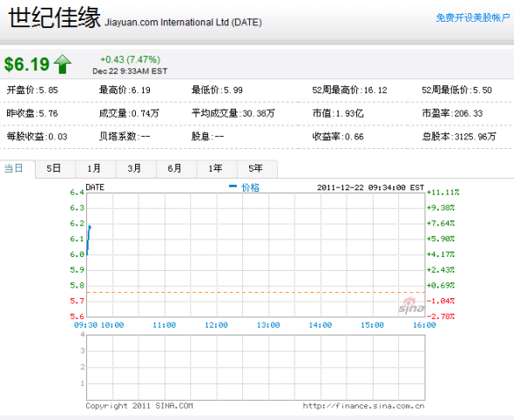Click the 52周最低价:5.50 value

(x=457, y=90)
